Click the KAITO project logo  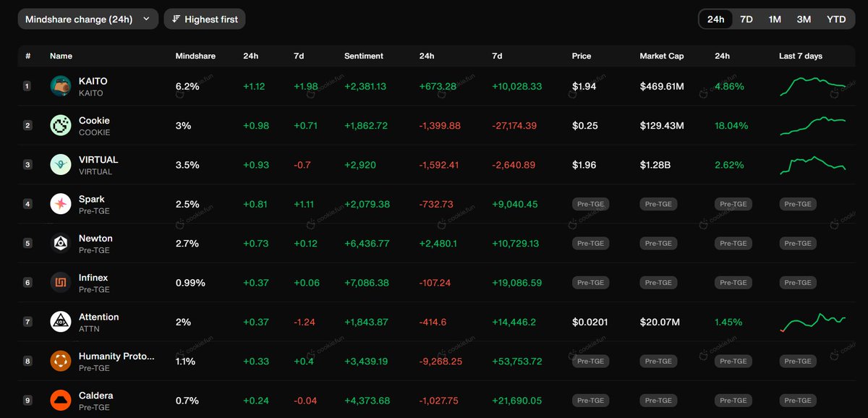tap(61, 86)
